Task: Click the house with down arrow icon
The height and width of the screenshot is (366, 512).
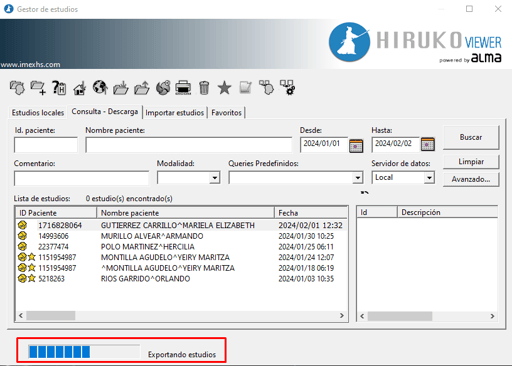Action: (x=80, y=88)
